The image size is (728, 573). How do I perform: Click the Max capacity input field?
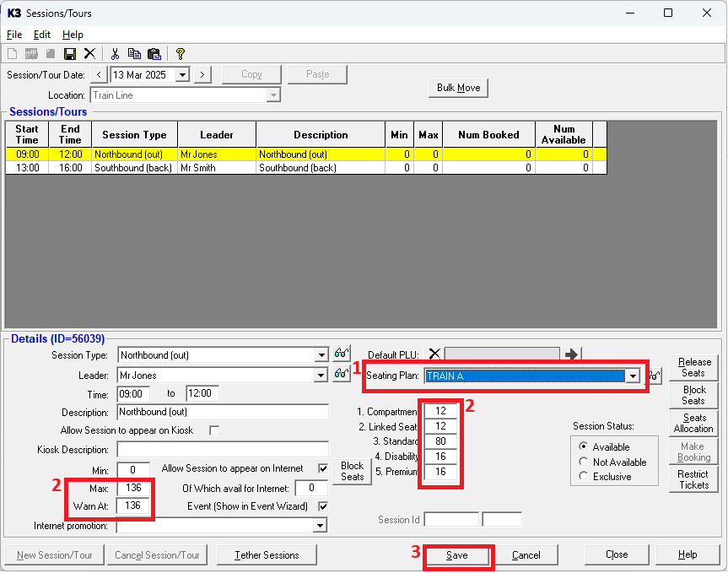click(134, 489)
